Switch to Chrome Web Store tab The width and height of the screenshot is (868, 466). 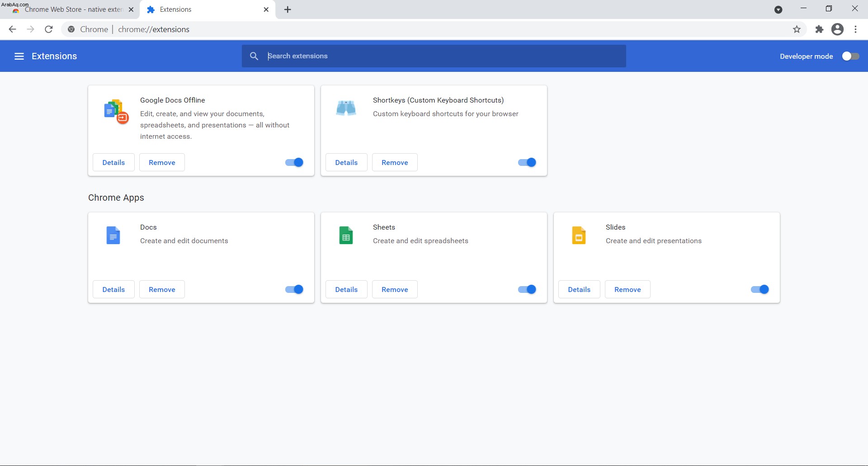pyautogui.click(x=70, y=9)
